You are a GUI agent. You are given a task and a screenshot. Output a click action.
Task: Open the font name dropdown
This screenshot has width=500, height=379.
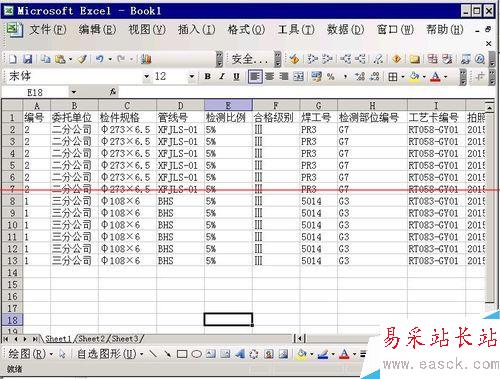pyautogui.click(x=146, y=77)
